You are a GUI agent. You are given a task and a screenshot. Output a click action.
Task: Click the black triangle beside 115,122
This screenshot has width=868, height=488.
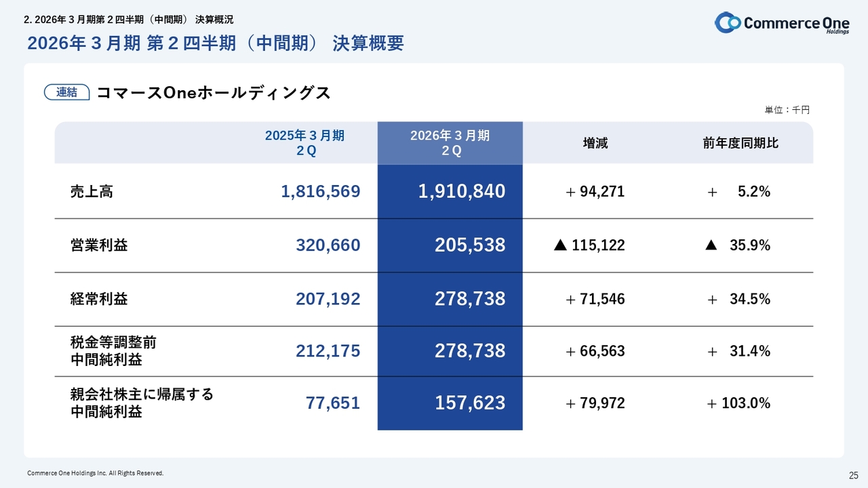point(560,245)
